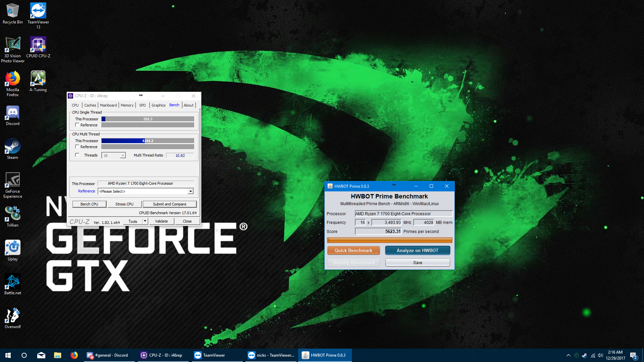Enable Single Thread Reference checkbox
The height and width of the screenshot is (362, 644).
pos(77,125)
